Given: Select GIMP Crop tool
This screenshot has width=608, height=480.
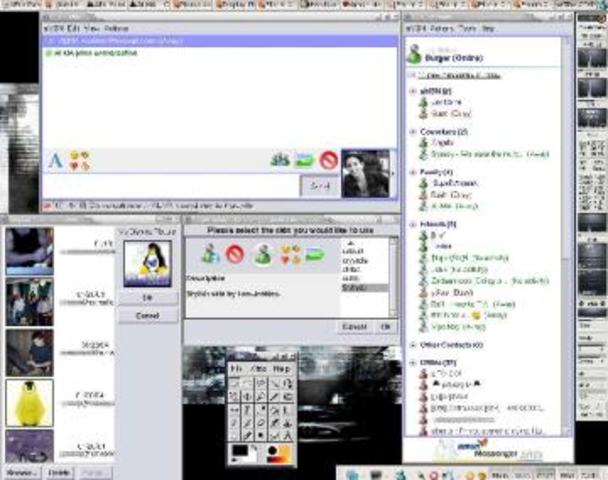Looking at the screenshot, I should 275,397.
